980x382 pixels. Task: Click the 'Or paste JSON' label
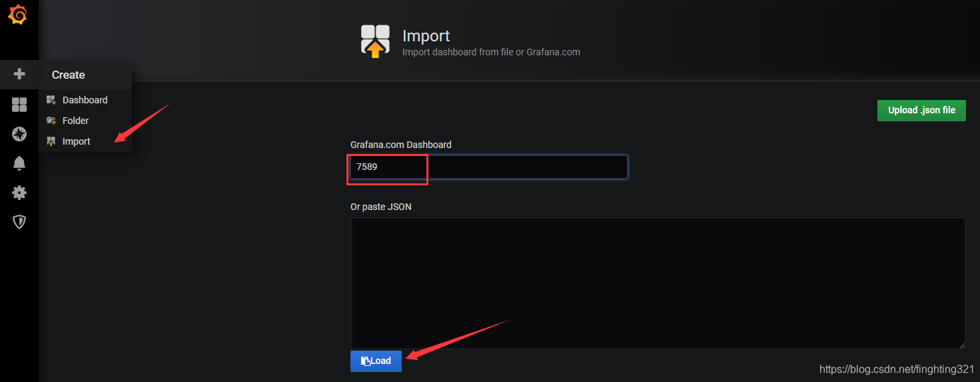(381, 207)
